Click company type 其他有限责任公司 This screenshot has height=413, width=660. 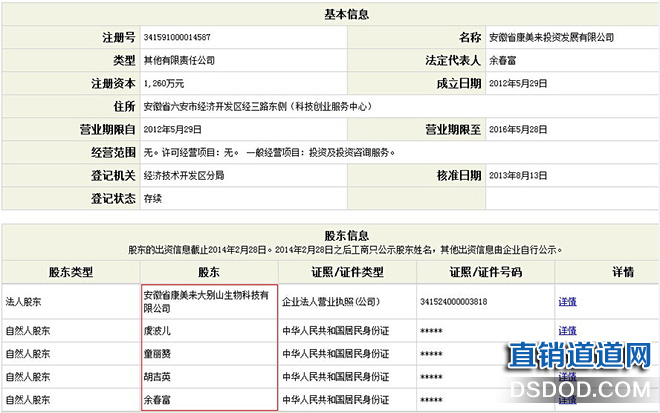click(179, 60)
